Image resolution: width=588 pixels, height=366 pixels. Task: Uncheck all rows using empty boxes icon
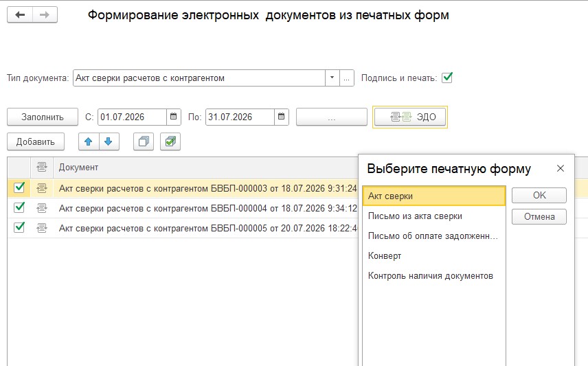click(x=144, y=141)
